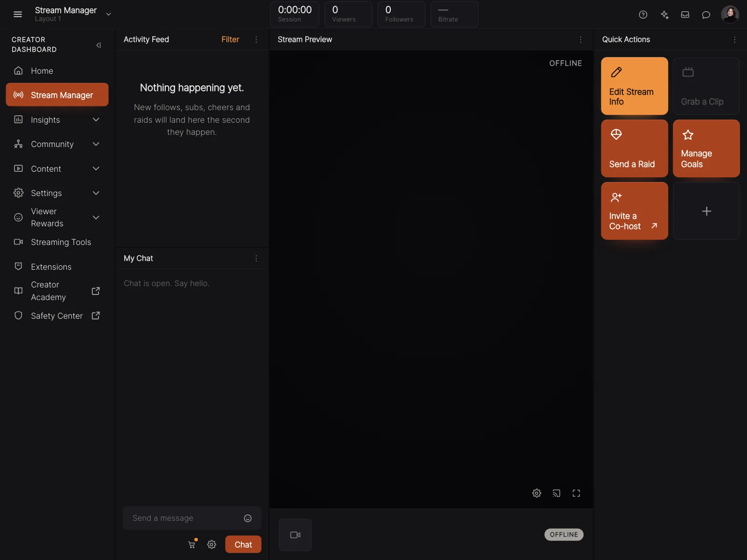Focus the Send a message field
The width and height of the screenshot is (747, 560).
click(192, 518)
